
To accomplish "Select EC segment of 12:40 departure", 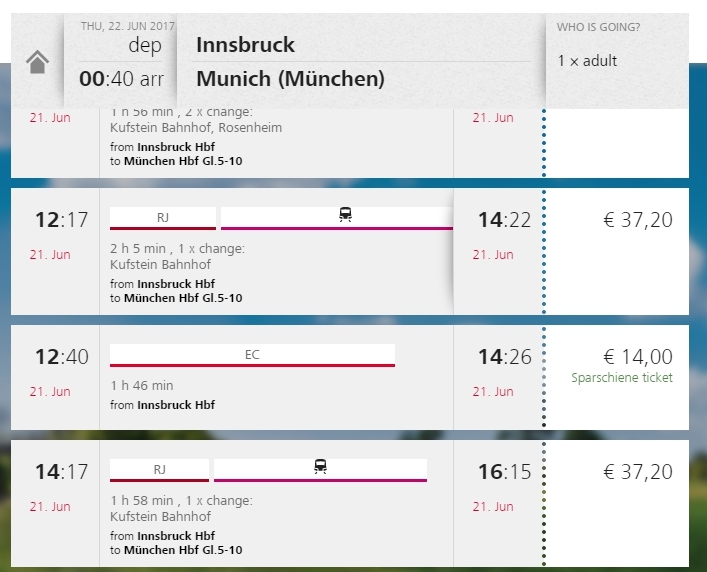I will tap(252, 356).
